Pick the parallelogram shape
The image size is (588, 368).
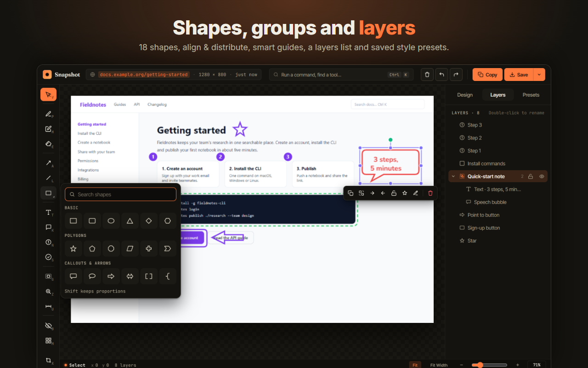[130, 248]
